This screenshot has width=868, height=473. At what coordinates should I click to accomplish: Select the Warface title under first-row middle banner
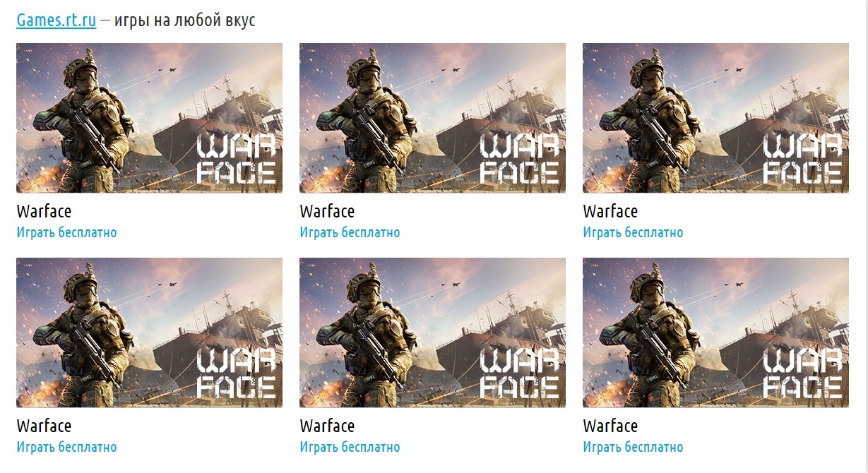click(x=327, y=211)
